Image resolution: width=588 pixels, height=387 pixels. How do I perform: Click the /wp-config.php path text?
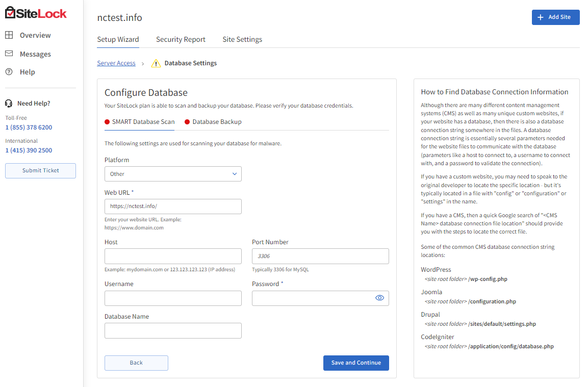488,279
